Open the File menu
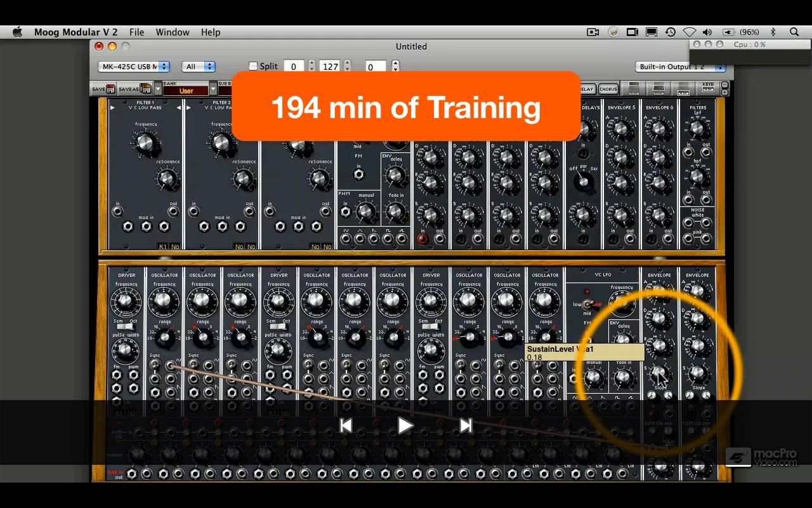 click(x=136, y=32)
